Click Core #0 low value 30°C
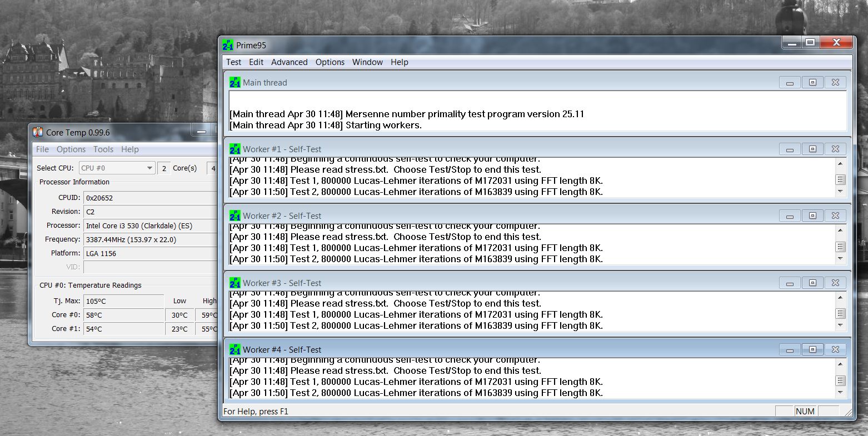Viewport: 868px width, 436px height. 179,315
